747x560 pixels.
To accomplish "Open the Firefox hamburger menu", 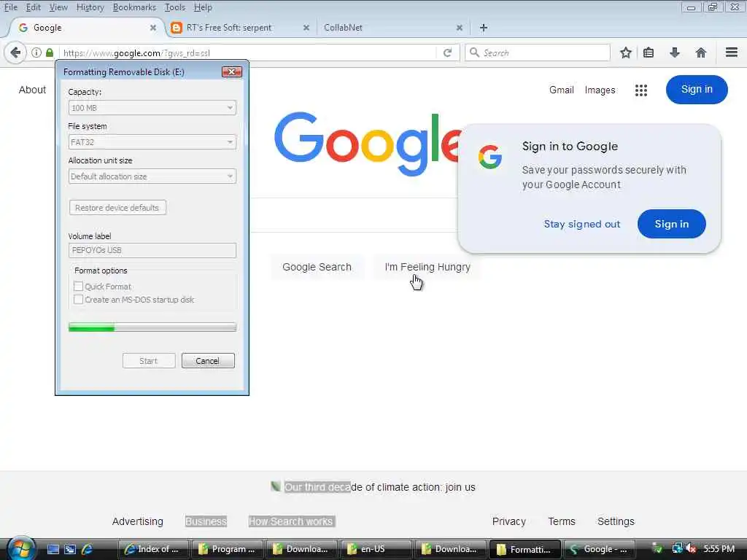I will (731, 52).
